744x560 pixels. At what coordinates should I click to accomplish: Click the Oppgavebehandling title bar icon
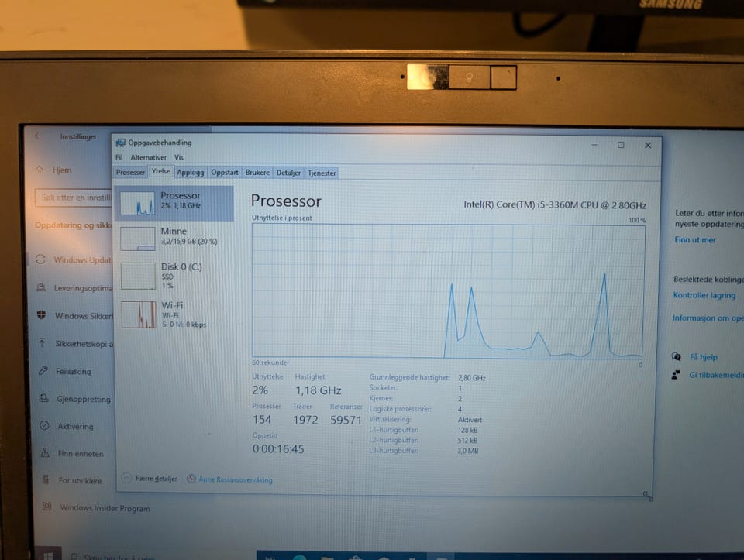coord(121,143)
